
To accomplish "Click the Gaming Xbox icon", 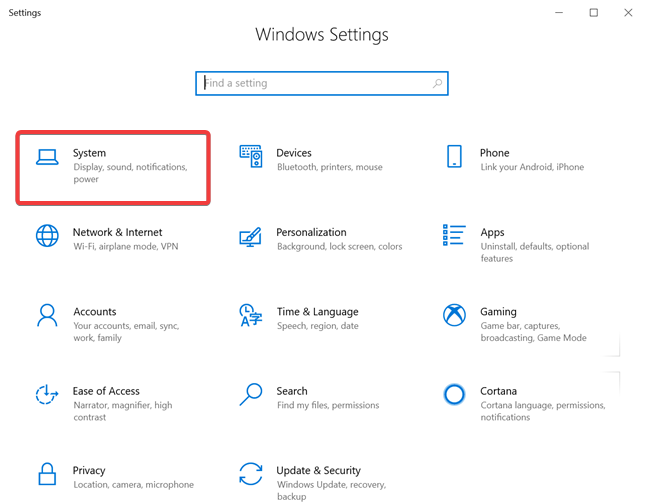I will pos(454,315).
